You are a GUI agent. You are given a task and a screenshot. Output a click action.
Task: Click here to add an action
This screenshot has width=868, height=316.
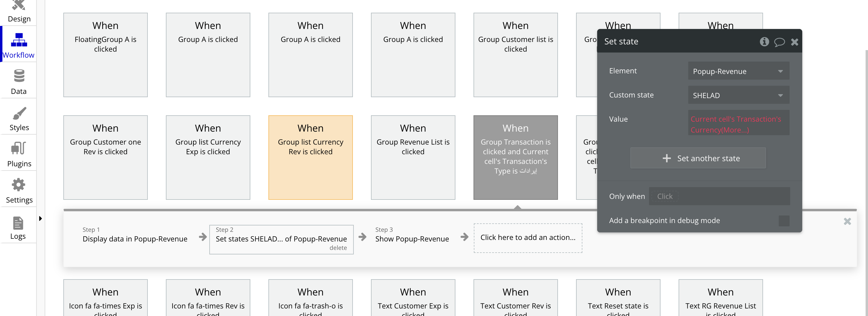(x=528, y=238)
